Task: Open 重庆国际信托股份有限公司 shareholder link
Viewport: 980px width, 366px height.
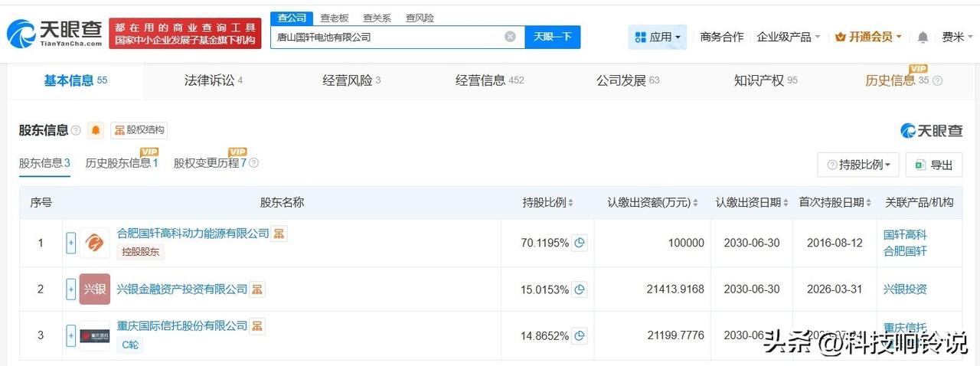Action: (x=182, y=326)
